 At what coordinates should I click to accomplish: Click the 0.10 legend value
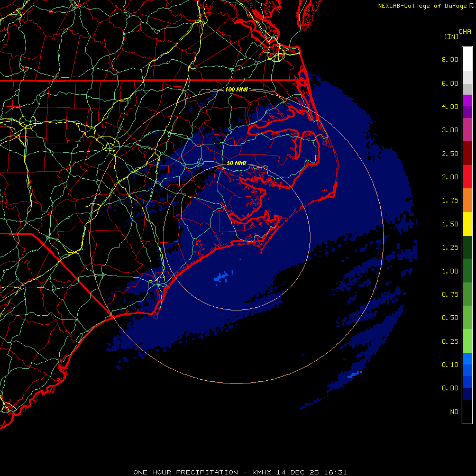click(x=450, y=365)
